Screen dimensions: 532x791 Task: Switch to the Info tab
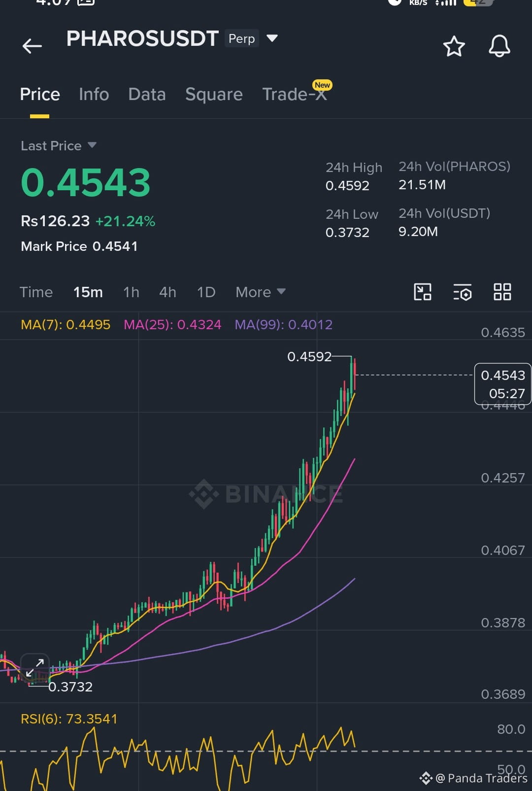click(x=94, y=94)
